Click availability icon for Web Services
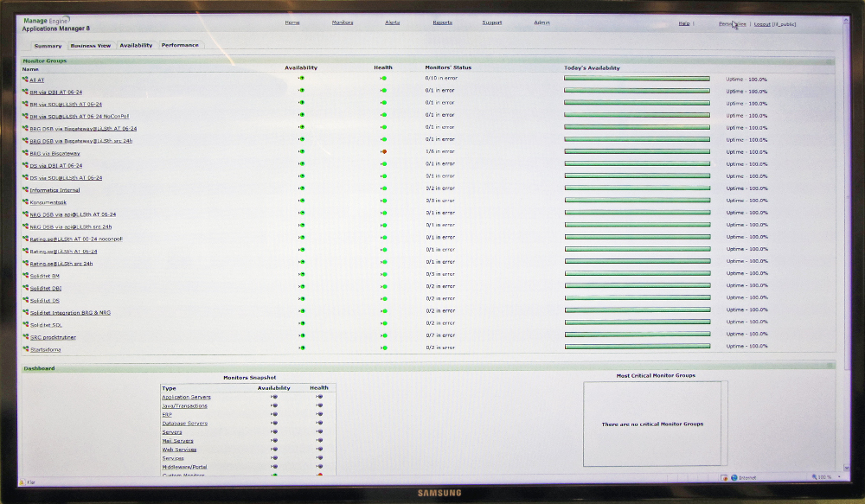Image resolution: width=865 pixels, height=504 pixels. pos(274,449)
